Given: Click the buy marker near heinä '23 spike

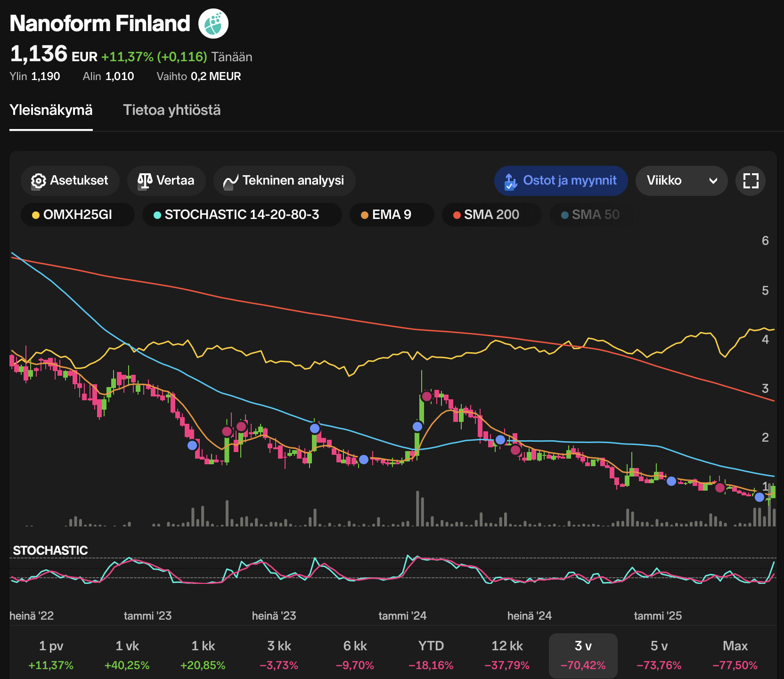Looking at the screenshot, I should pos(315,428).
